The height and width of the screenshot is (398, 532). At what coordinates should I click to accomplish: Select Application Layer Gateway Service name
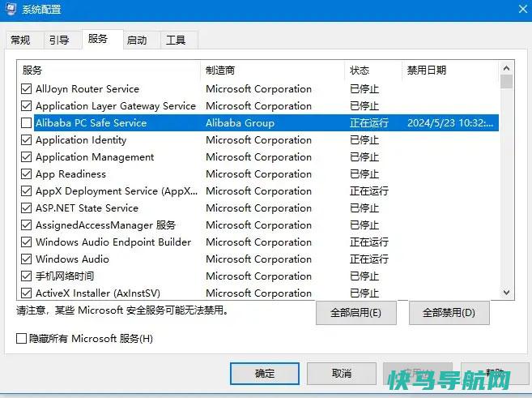click(x=116, y=106)
